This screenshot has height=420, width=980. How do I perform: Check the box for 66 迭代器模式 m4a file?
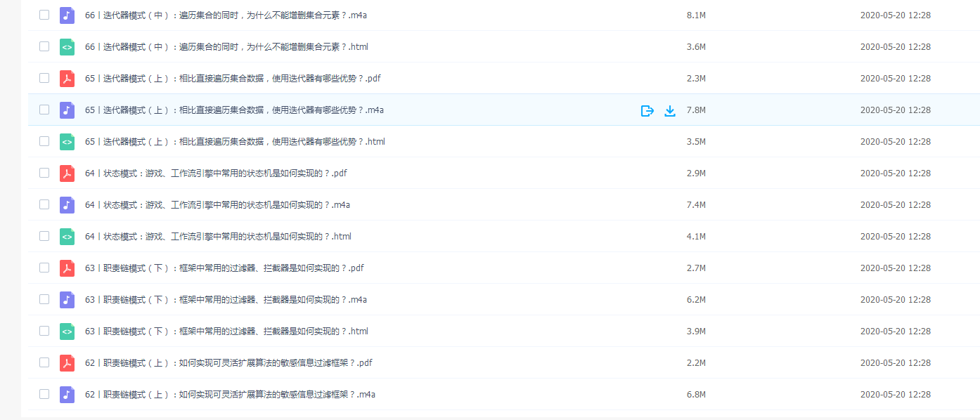[44, 15]
